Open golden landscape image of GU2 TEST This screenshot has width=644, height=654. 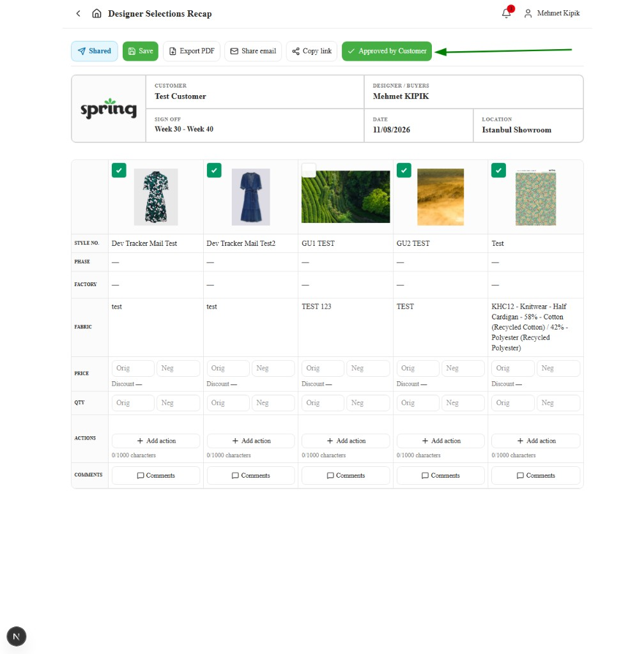[440, 197]
